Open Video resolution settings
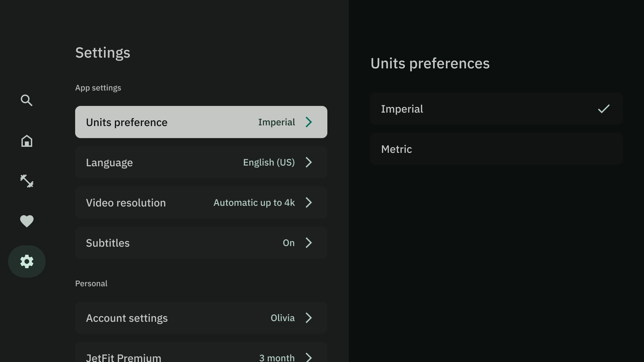The height and width of the screenshot is (362, 644). (201, 202)
